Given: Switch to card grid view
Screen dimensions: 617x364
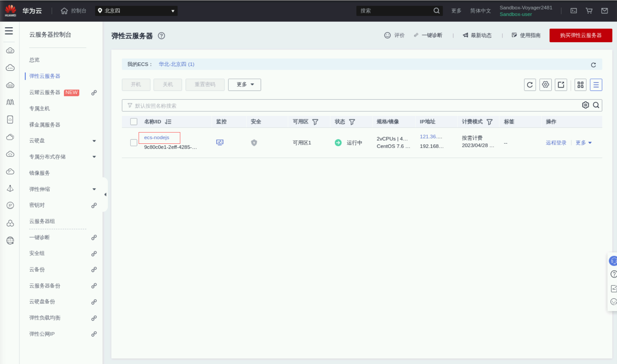Looking at the screenshot, I should point(580,85).
